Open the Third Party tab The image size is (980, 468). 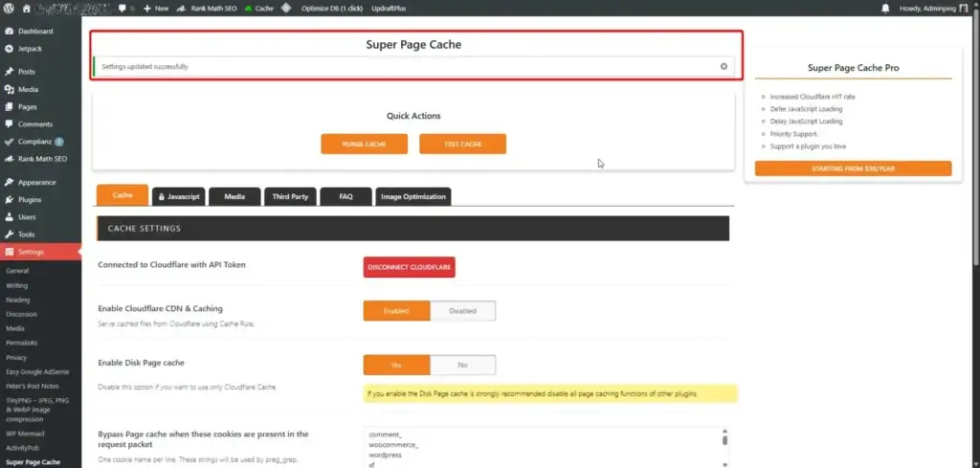point(290,196)
